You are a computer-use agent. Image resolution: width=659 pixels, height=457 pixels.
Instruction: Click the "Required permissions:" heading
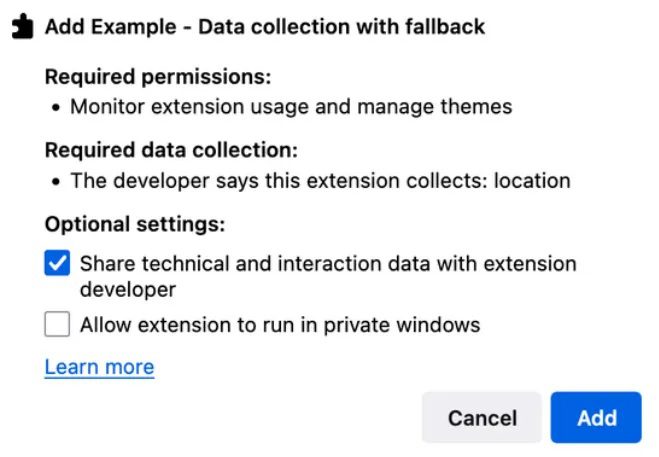[x=158, y=77]
